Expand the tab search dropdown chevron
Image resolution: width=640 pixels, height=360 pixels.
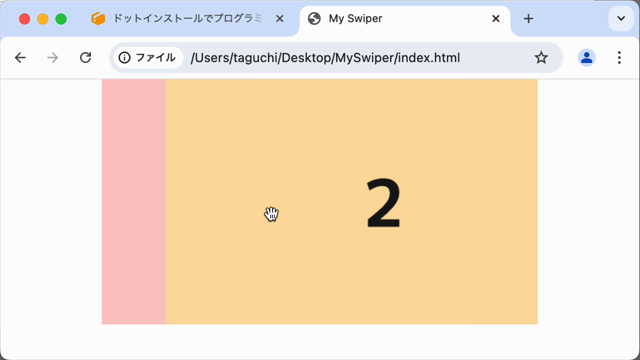[x=621, y=18]
